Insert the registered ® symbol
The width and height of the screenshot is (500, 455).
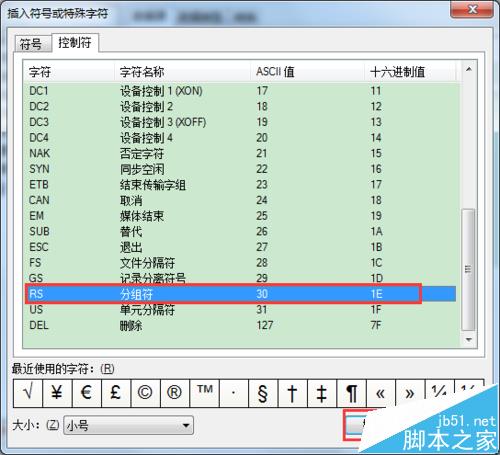[x=174, y=393]
